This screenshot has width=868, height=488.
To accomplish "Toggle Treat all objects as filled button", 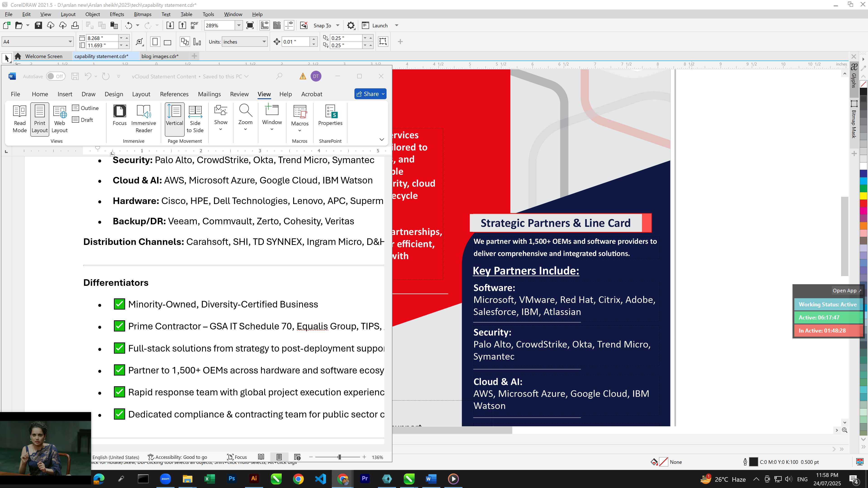I will click(x=383, y=41).
